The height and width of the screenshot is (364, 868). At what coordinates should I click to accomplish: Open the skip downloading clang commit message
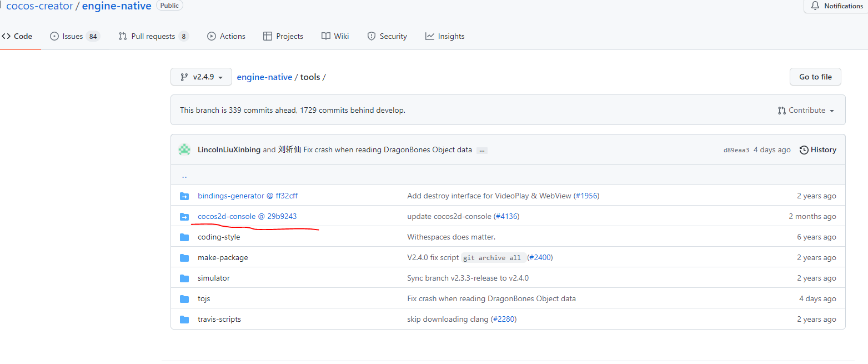[x=448, y=319]
